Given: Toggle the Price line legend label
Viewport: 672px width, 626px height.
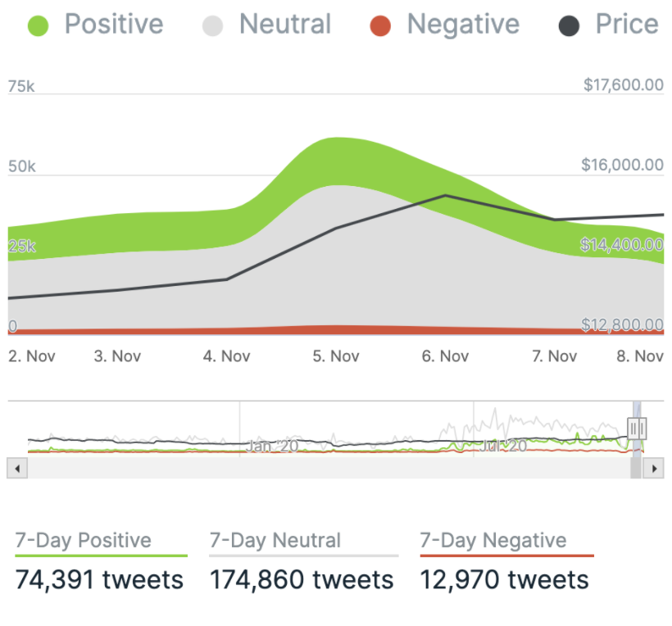Looking at the screenshot, I should [627, 25].
